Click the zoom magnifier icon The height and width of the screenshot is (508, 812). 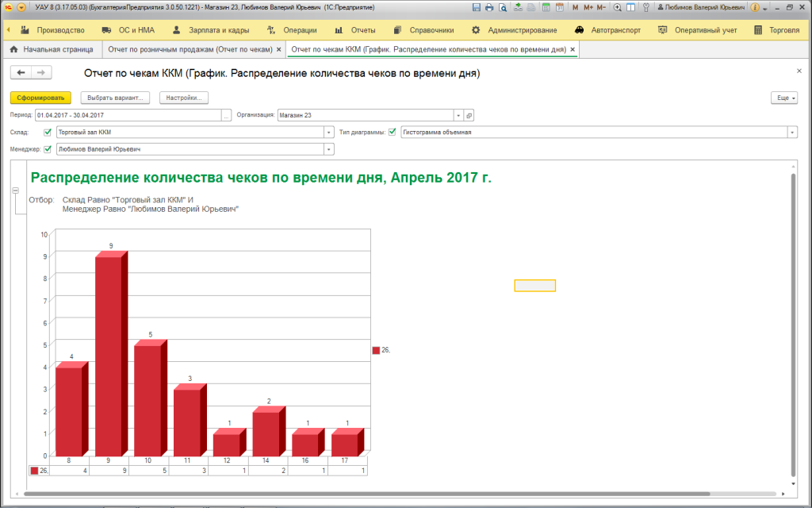pyautogui.click(x=617, y=8)
